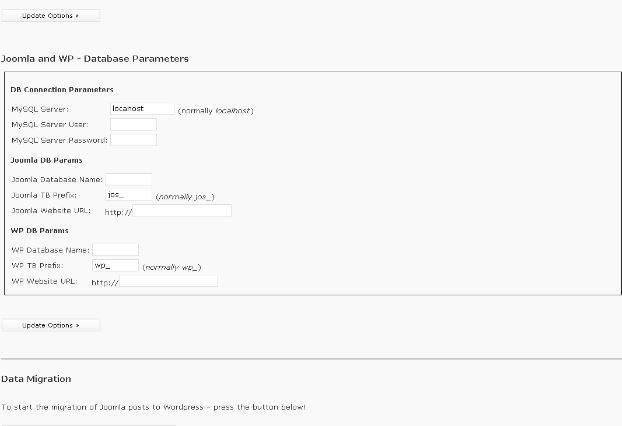Click the Data Migration heading
The height and width of the screenshot is (426, 622).
click(x=36, y=379)
